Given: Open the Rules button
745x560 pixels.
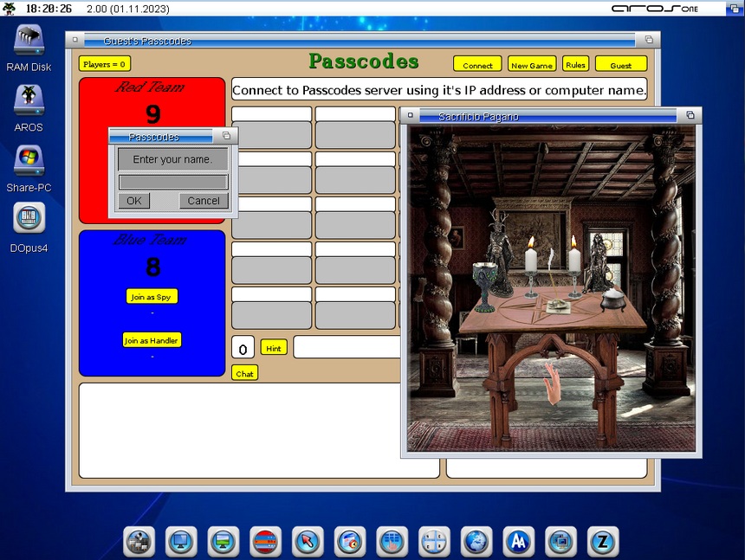Looking at the screenshot, I should pyautogui.click(x=575, y=64).
